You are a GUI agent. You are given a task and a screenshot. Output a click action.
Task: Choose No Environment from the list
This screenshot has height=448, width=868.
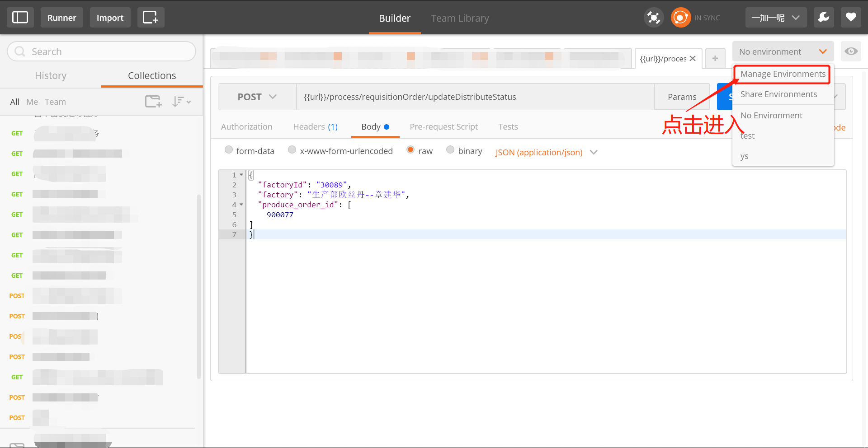(783, 116)
